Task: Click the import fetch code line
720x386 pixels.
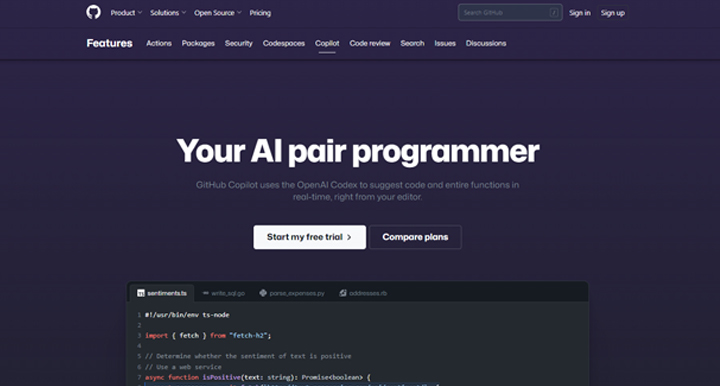Action: (208, 336)
